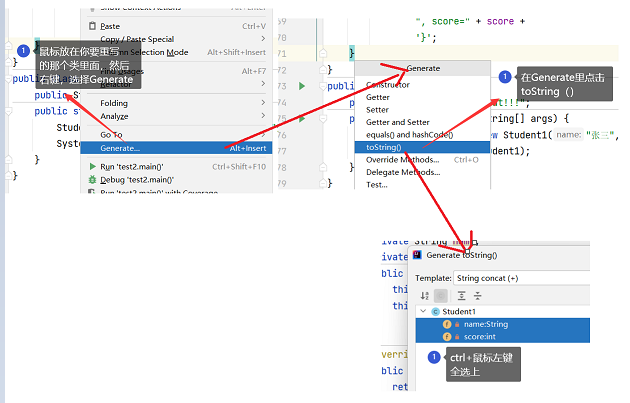The image size is (630, 403).
Task: Select Column Selection Mode menu entry
Action: click(176, 52)
